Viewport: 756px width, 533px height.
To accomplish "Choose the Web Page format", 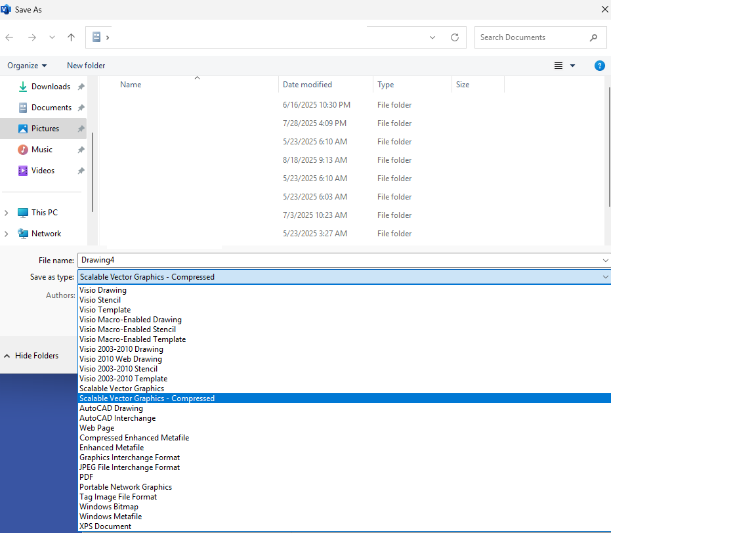I will coord(345,429).
